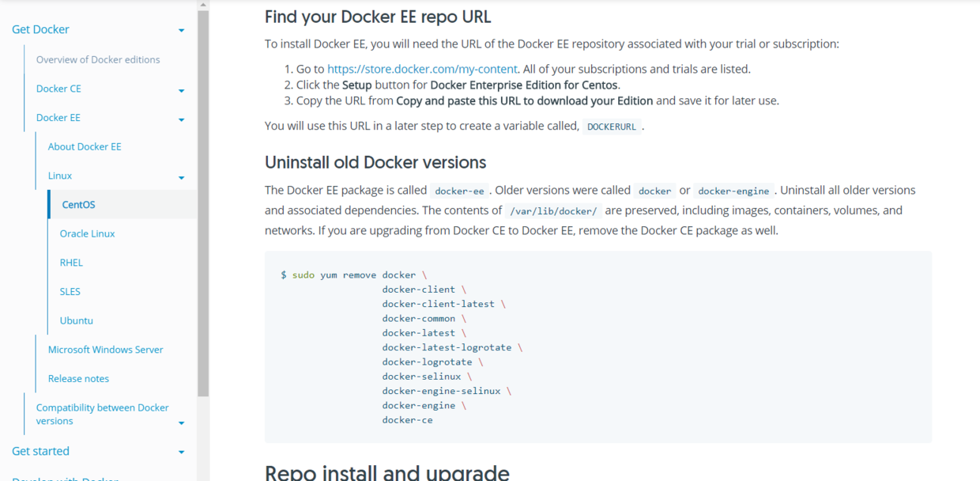The image size is (980, 481).
Task: Select CentOS in the sidebar
Action: [x=78, y=205]
